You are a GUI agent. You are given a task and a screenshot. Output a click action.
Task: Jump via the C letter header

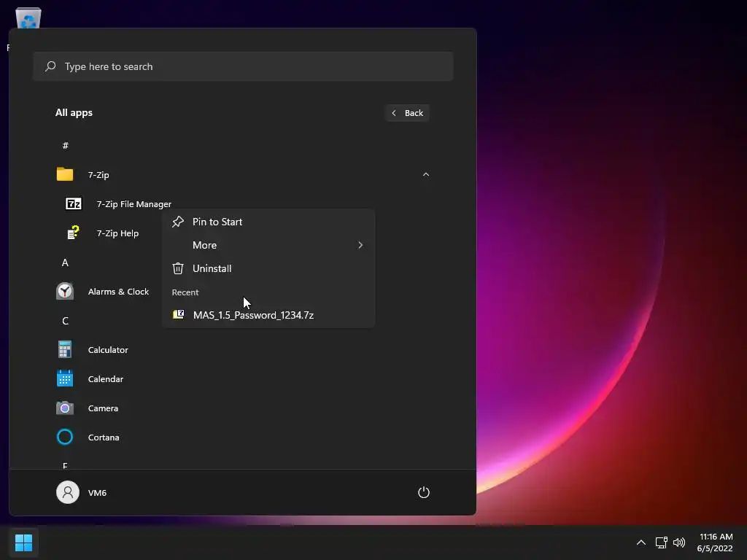pos(65,321)
